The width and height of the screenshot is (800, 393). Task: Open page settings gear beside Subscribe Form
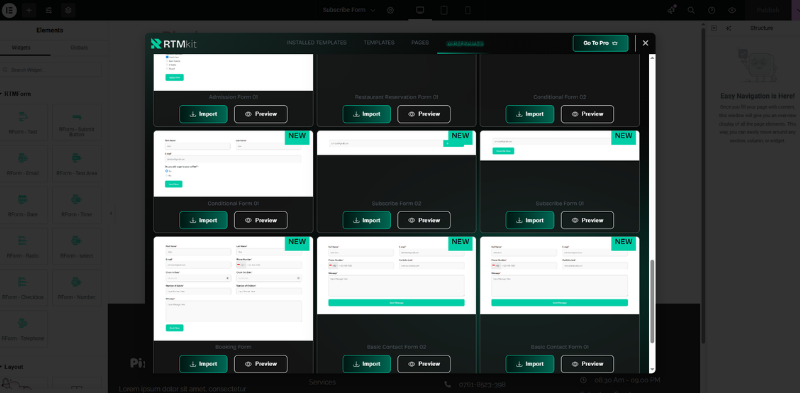click(x=390, y=10)
